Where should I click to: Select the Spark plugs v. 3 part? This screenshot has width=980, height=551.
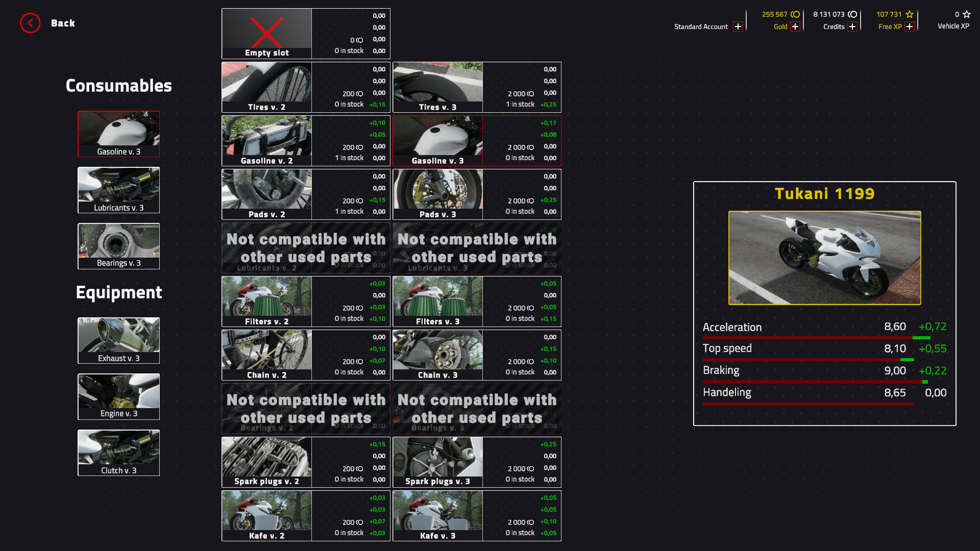tap(437, 462)
